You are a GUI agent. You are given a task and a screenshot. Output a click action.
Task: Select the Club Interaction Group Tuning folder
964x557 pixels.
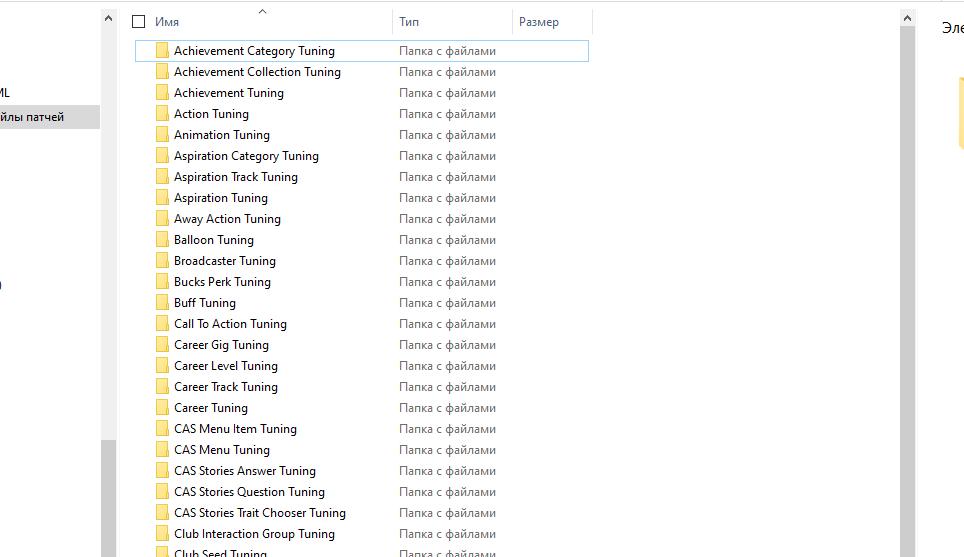[254, 534]
